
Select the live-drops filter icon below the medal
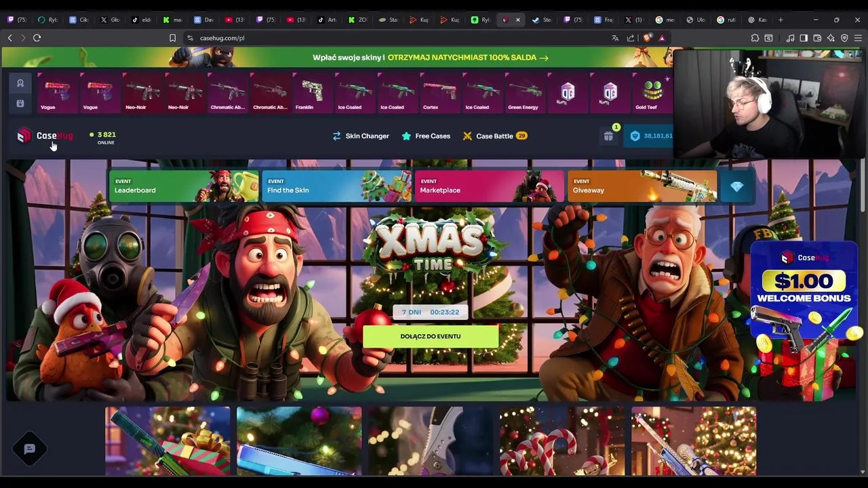tap(20, 103)
